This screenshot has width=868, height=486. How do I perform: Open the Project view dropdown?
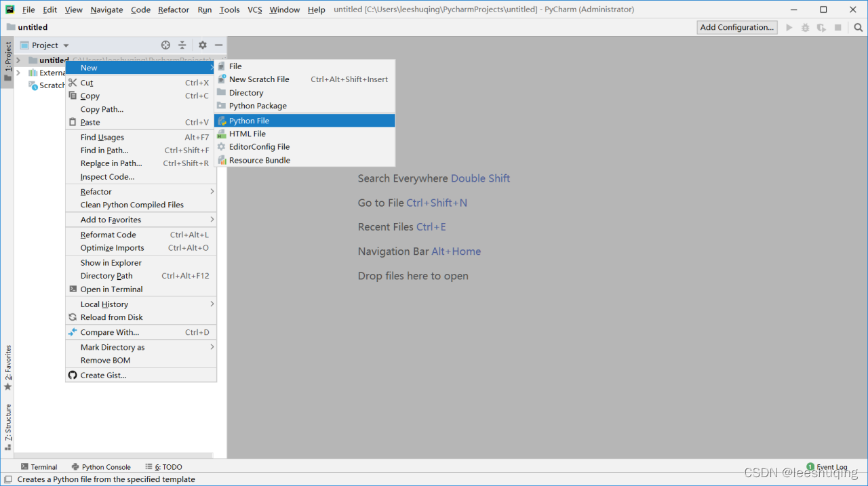pos(66,45)
